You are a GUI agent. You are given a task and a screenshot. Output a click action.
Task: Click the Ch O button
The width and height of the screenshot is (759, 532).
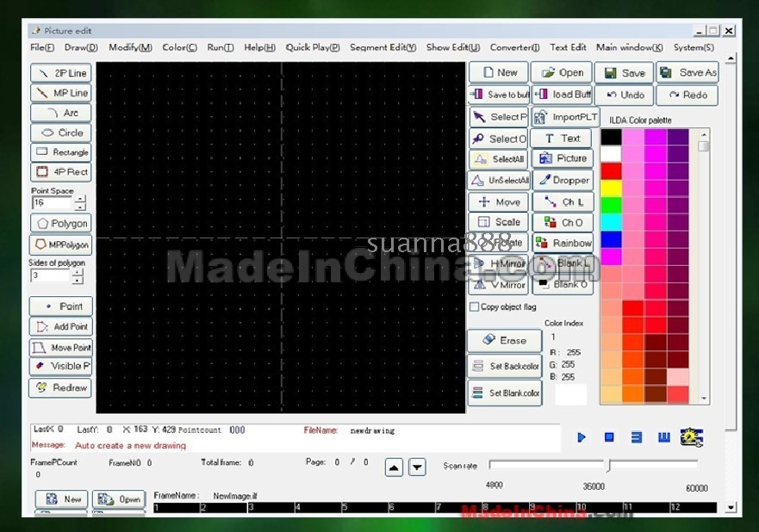click(563, 222)
